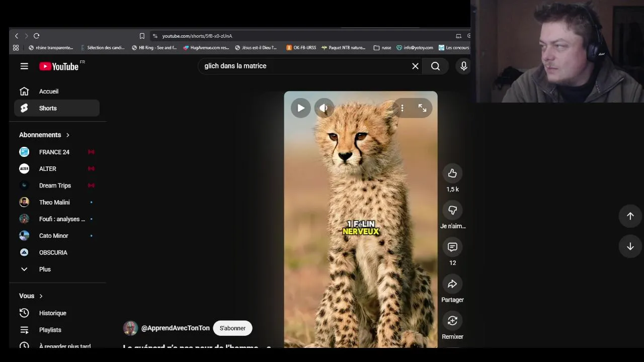Open 'HB Ring - See and f...' bookmark
This screenshot has width=644, height=362.
click(x=154, y=48)
